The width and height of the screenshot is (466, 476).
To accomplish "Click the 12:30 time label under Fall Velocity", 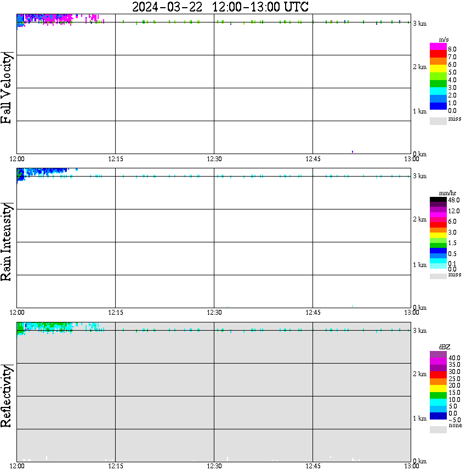I will coord(214,159).
